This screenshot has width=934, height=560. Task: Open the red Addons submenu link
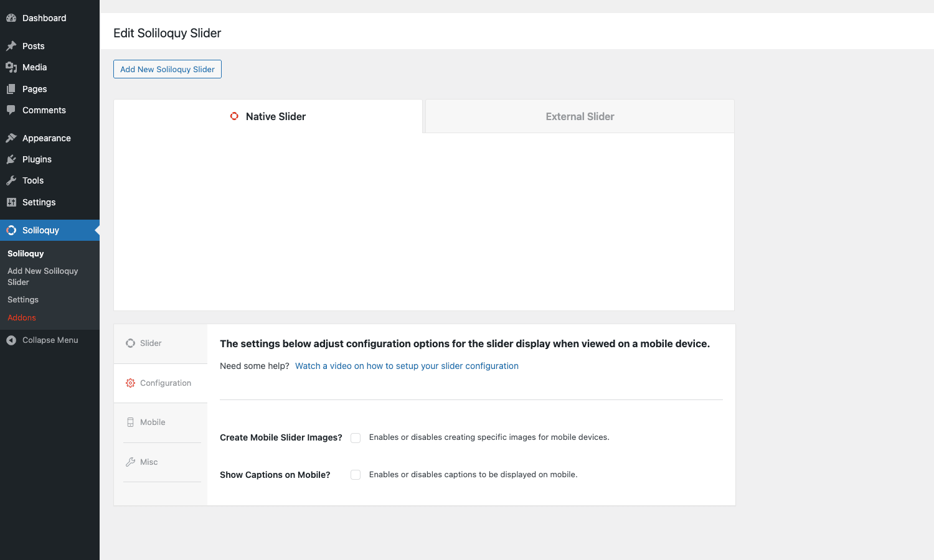tap(22, 318)
